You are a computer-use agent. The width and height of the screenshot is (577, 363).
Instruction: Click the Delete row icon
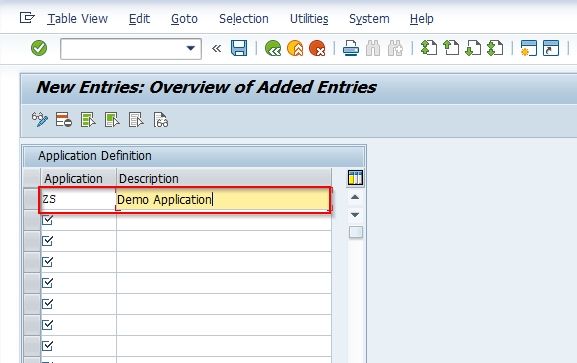coord(64,120)
